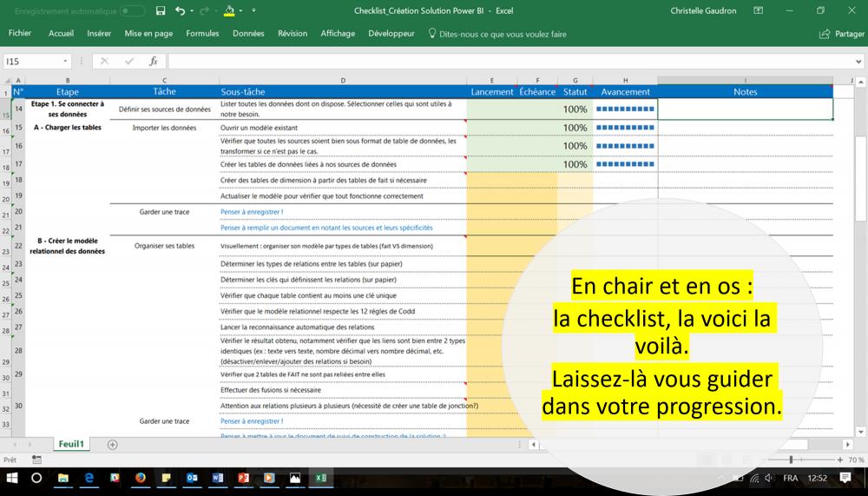Select the Sous-tâche header cell
The height and width of the screenshot is (496, 868).
[343, 92]
